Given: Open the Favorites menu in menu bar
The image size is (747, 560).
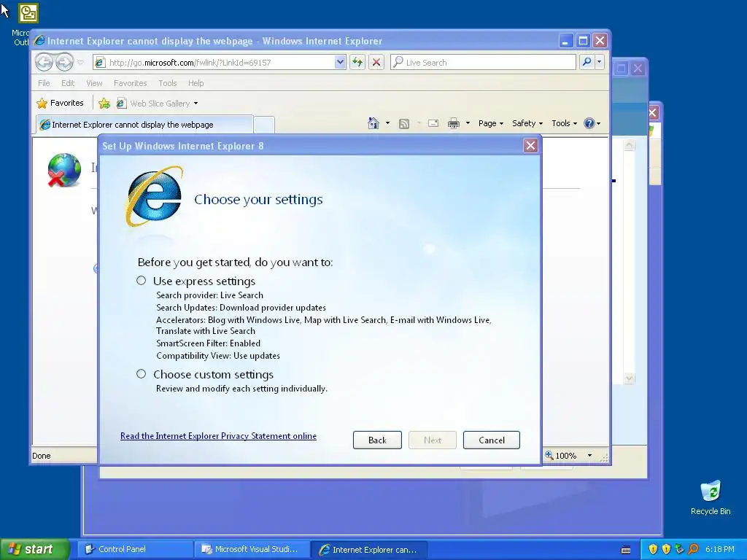Looking at the screenshot, I should pyautogui.click(x=130, y=83).
